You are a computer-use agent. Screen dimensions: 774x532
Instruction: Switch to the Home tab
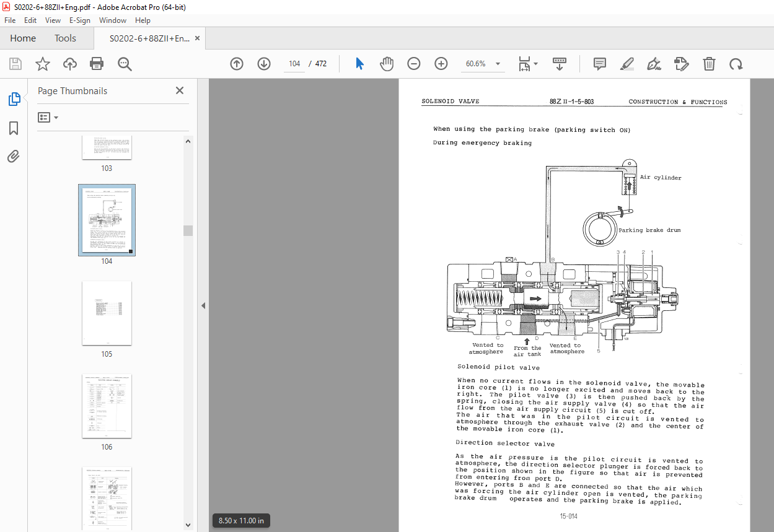(x=23, y=38)
